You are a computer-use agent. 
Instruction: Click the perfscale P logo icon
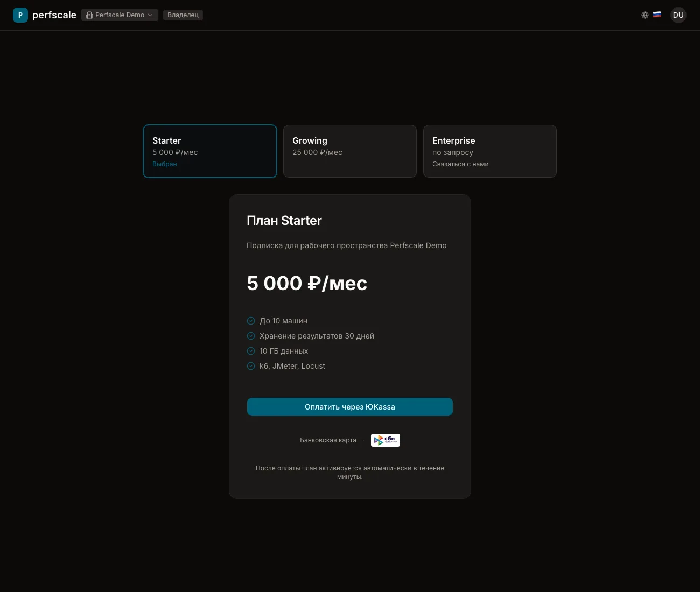tap(20, 15)
